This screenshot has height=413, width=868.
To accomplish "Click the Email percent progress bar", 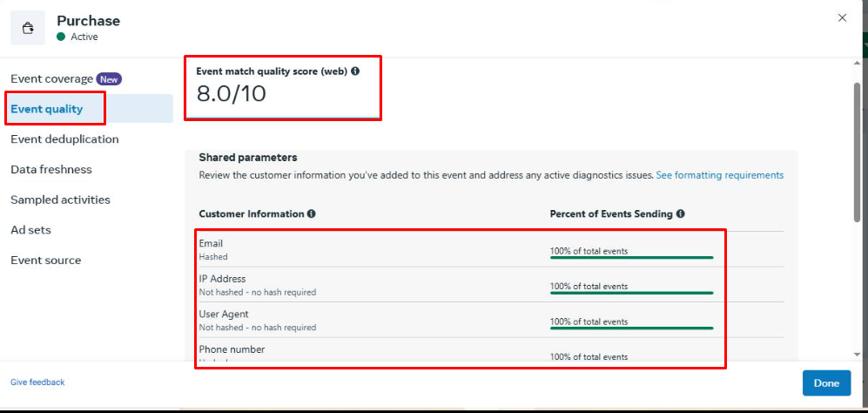I will click(631, 258).
